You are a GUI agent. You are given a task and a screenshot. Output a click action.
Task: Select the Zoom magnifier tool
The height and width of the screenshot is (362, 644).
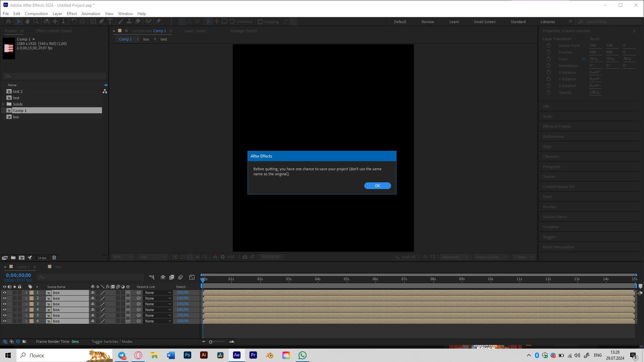tap(36, 21)
